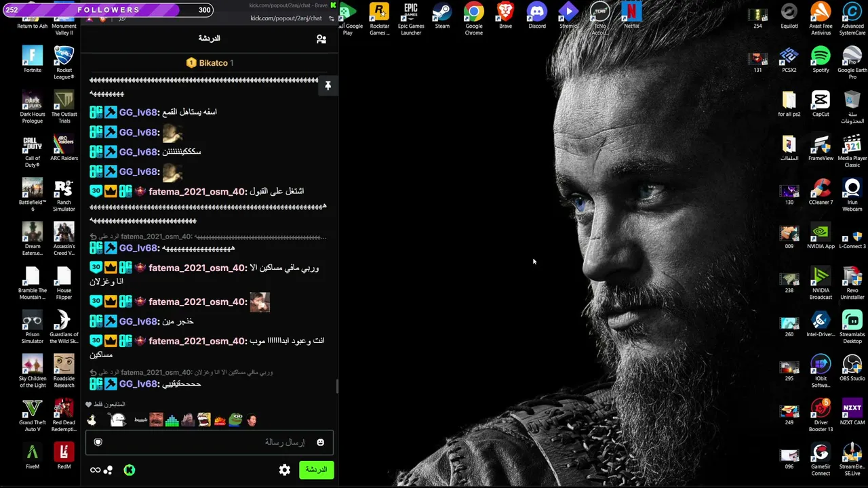Send message with the green chat button

[x=316, y=470]
